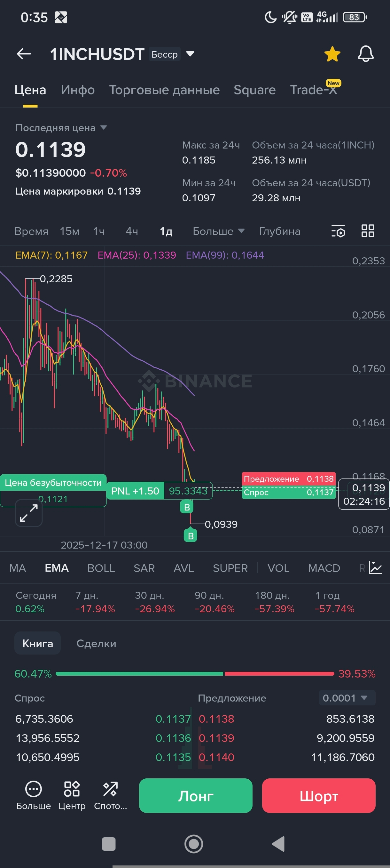Tap 1INCHUSDT pair title
Screen dimensions: 390x868
coord(97,54)
